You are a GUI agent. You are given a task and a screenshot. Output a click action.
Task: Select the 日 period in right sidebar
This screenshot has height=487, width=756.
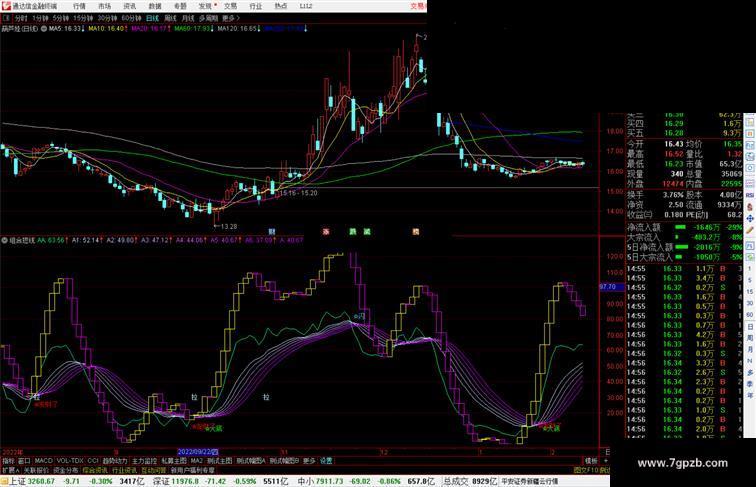[750, 326]
